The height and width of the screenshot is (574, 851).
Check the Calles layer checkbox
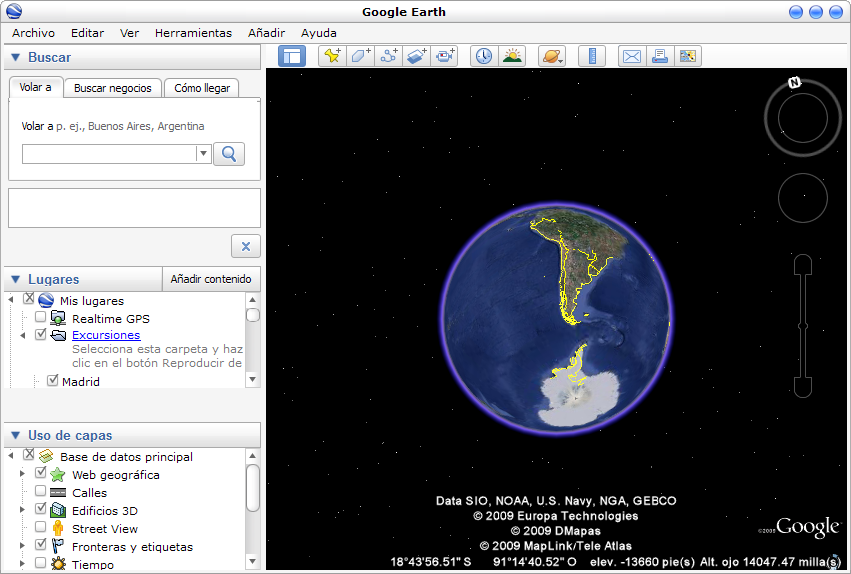pos(41,491)
